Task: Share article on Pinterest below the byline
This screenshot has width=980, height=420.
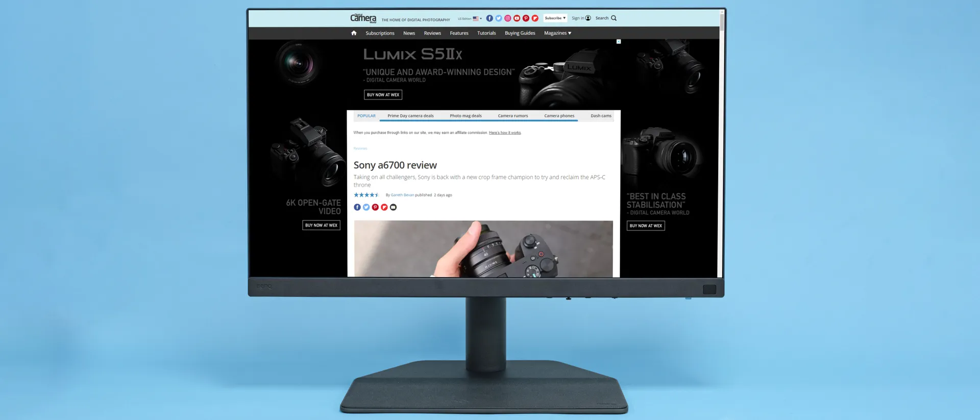Action: 375,207
